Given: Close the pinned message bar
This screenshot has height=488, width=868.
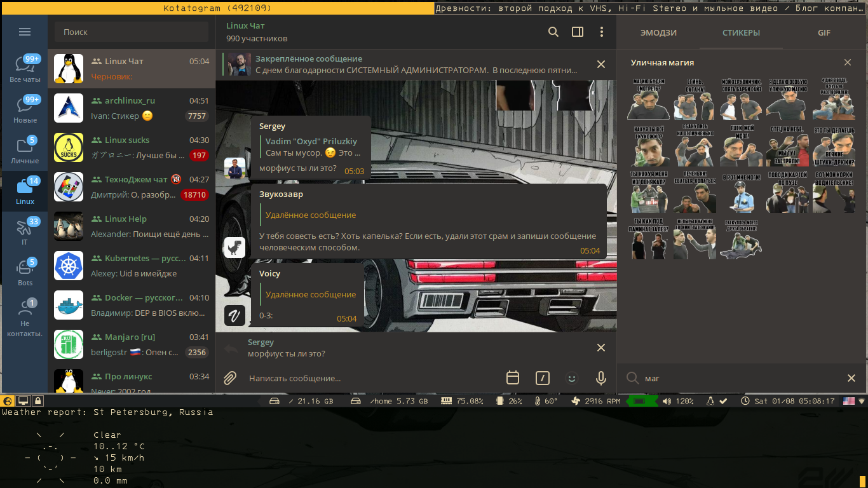Looking at the screenshot, I should [600, 64].
